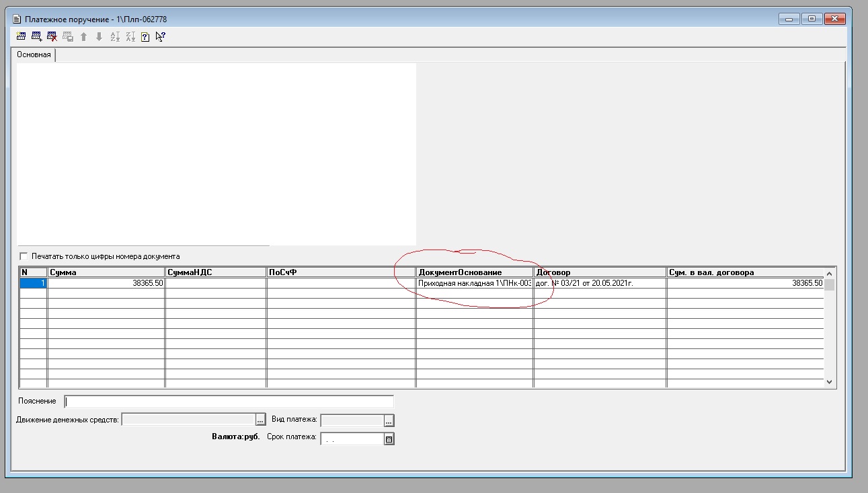Click the 'ДокументОснование' column header
The image size is (868, 493).
pos(474,272)
